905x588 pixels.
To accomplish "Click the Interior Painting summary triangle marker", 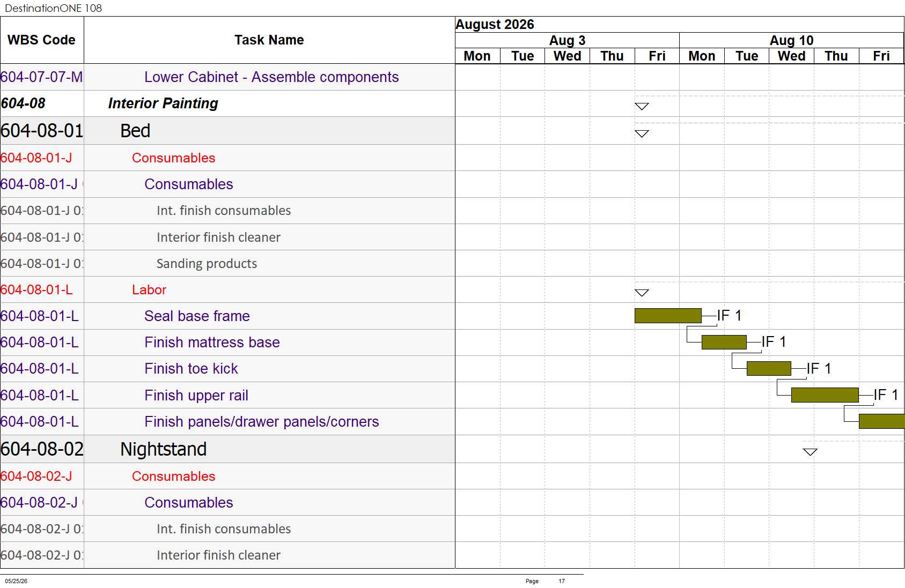I will (x=642, y=106).
